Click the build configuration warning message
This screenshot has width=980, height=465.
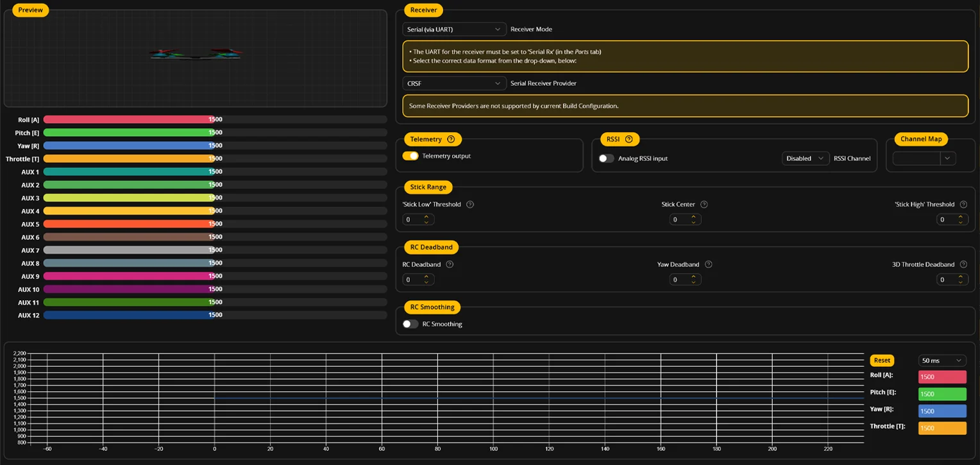(685, 106)
